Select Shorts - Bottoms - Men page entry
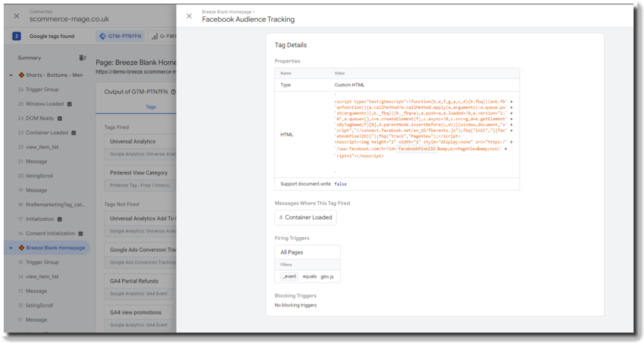The width and height of the screenshot is (644, 343). point(54,75)
